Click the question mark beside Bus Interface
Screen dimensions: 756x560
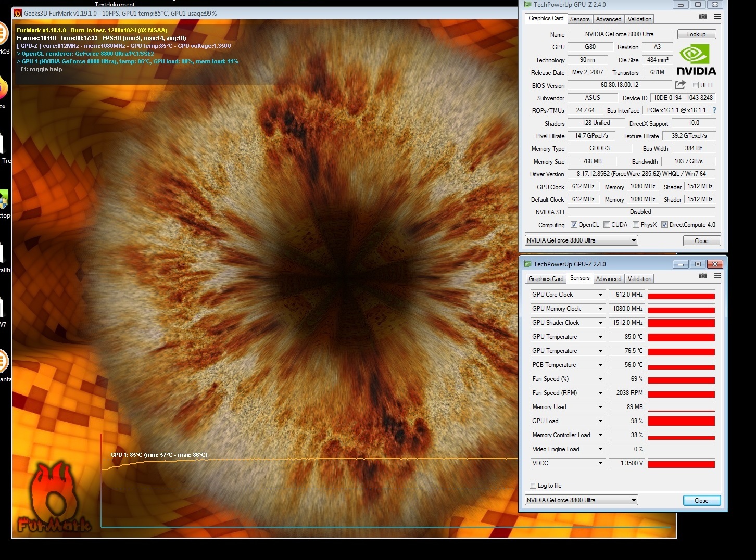714,110
